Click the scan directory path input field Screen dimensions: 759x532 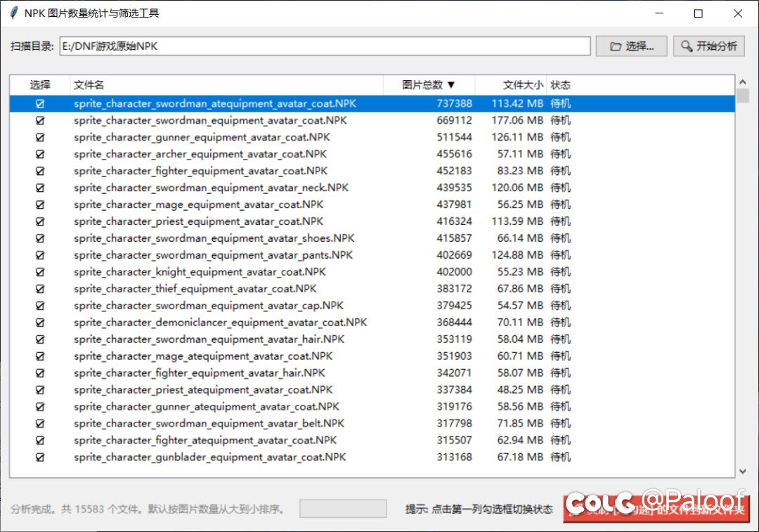click(x=324, y=46)
